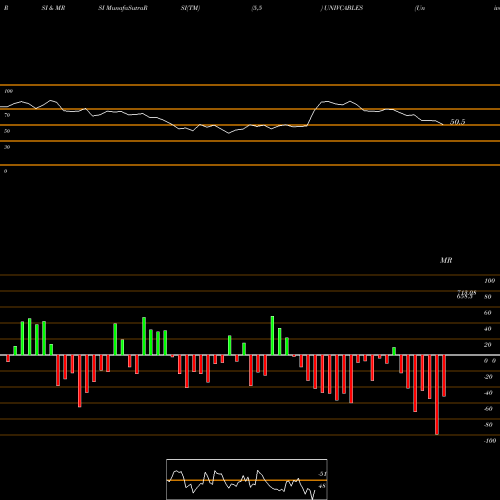Viewport: 500px width, 500px height.
Task: Click the 30 level label on RSI axis
Action: [x=7, y=147]
